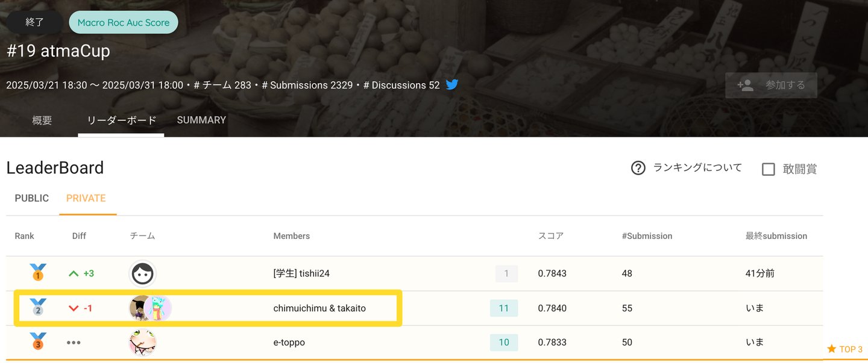Enable the 敢闘賞 checkbox
Image resolution: width=868 pixels, height=363 pixels.
[769, 169]
